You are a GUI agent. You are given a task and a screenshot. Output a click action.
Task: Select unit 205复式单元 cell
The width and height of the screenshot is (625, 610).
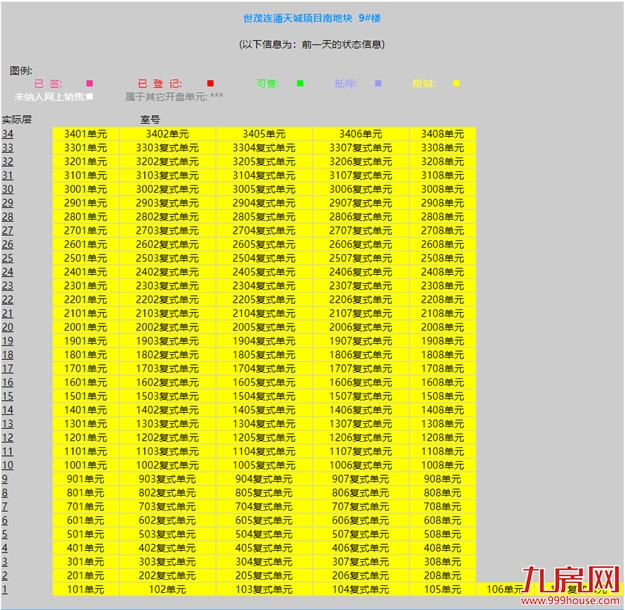264,576
